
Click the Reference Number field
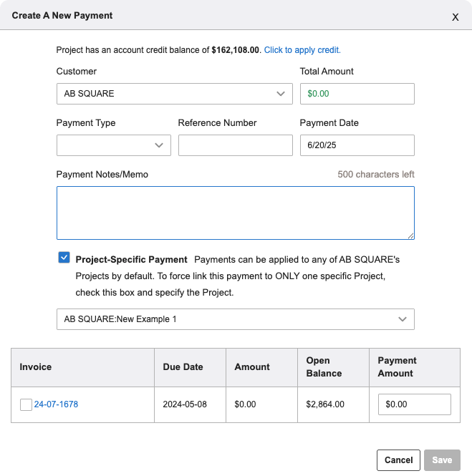[x=236, y=145]
